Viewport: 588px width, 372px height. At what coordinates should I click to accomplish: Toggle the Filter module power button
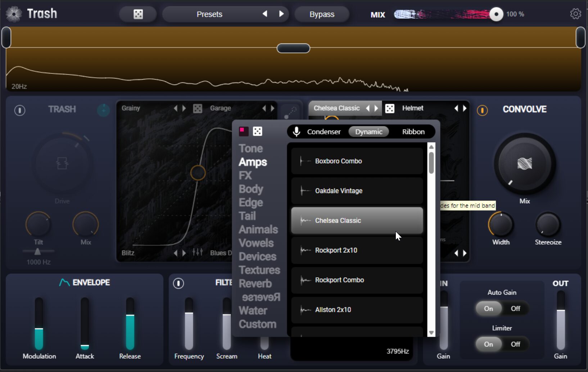click(x=178, y=283)
